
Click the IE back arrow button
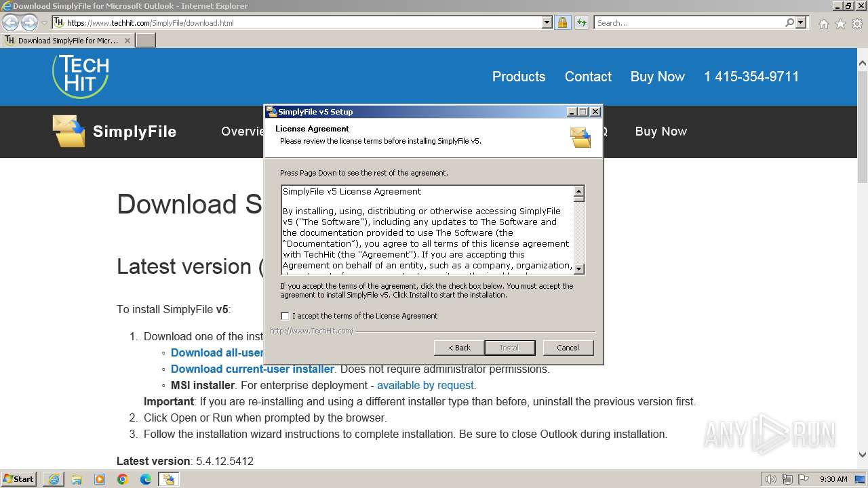(x=11, y=22)
